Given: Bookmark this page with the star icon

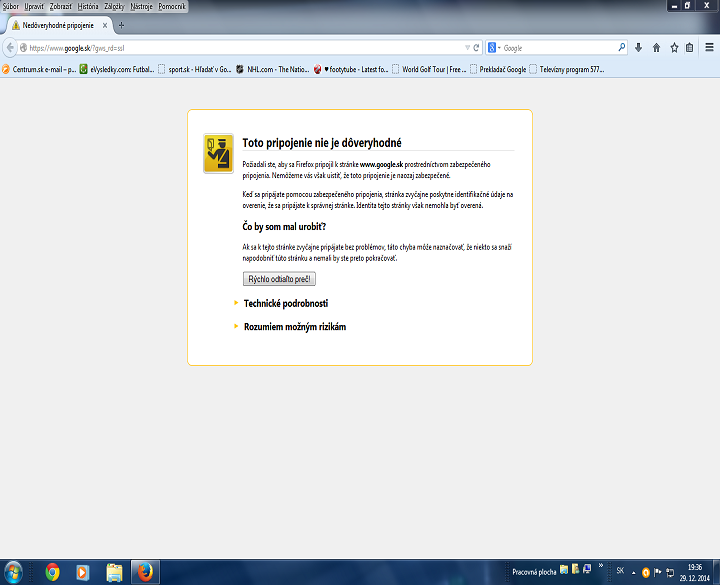Looking at the screenshot, I should [x=674, y=47].
